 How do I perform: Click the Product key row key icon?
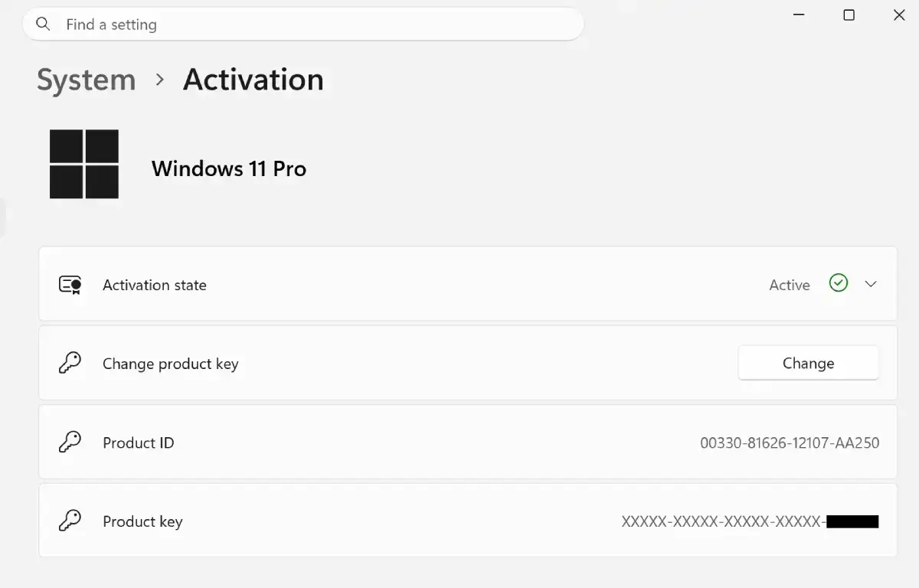(x=70, y=521)
